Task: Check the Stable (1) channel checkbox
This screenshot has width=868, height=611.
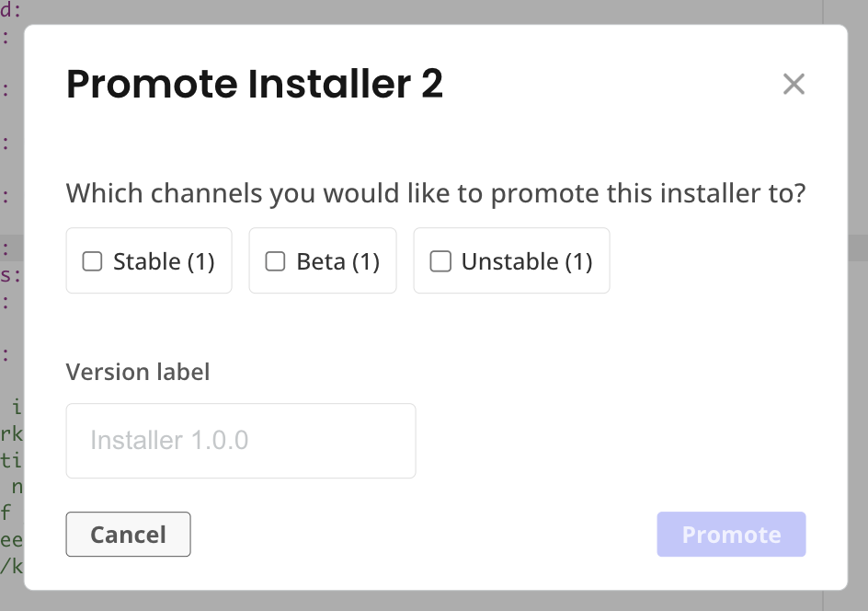Action: (91, 261)
